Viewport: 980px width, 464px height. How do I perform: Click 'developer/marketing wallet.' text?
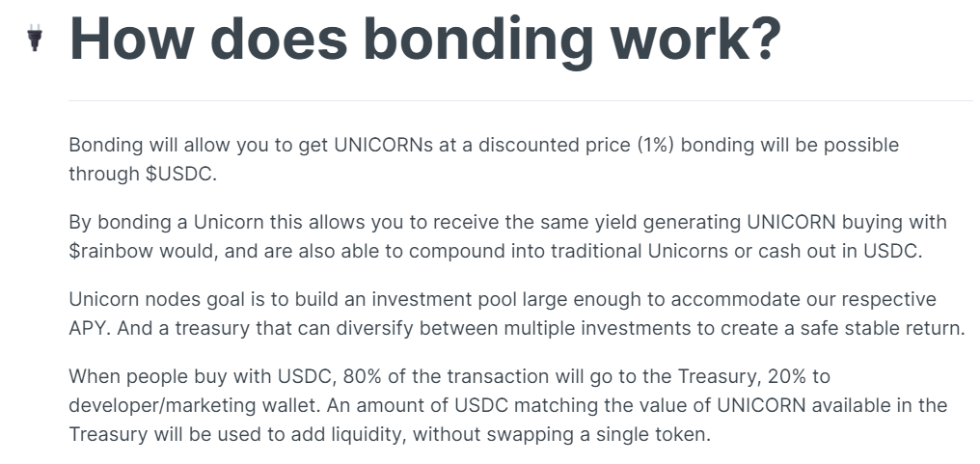(196, 405)
